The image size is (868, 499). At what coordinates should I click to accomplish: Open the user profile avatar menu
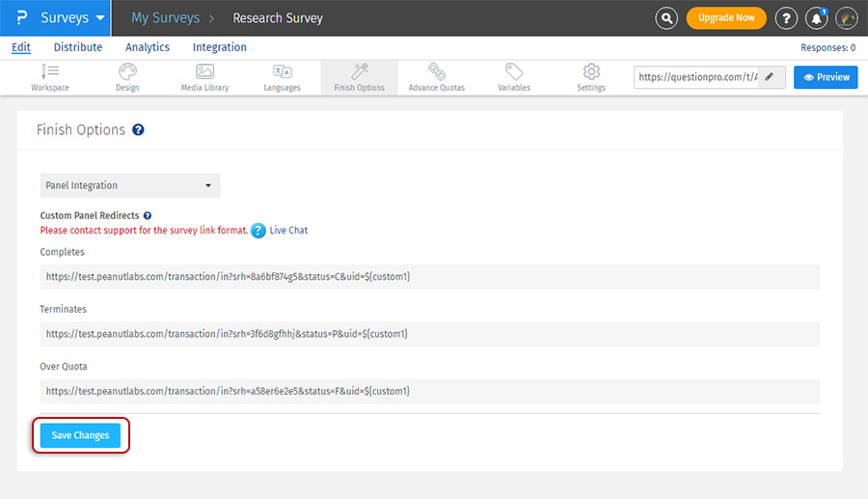pos(847,18)
